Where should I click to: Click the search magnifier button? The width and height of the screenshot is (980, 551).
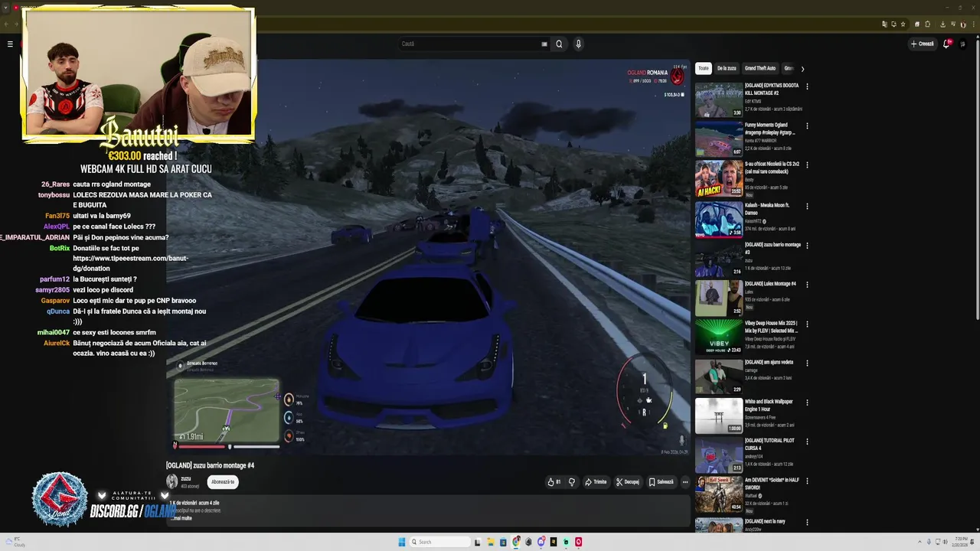559,44
